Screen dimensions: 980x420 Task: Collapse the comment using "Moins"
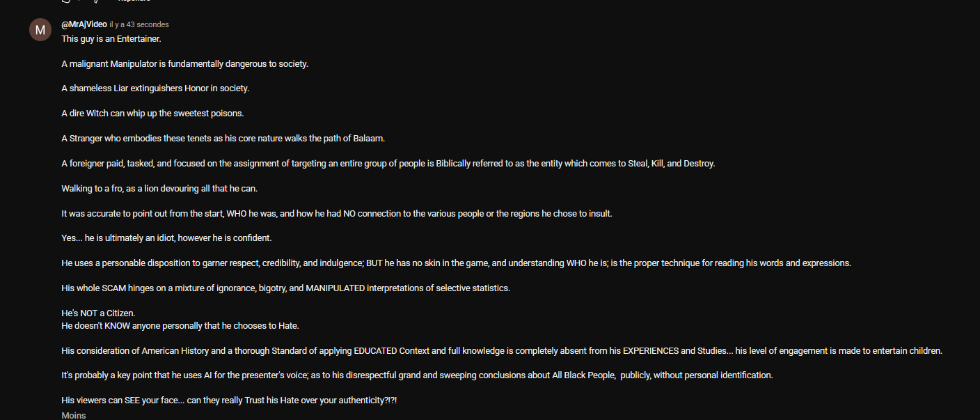(74, 415)
